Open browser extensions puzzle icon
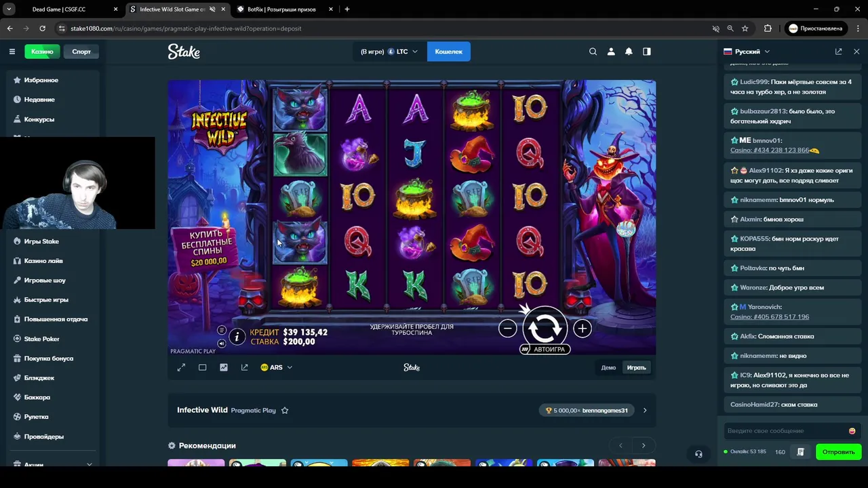Viewport: 868px width, 488px height. [768, 28]
